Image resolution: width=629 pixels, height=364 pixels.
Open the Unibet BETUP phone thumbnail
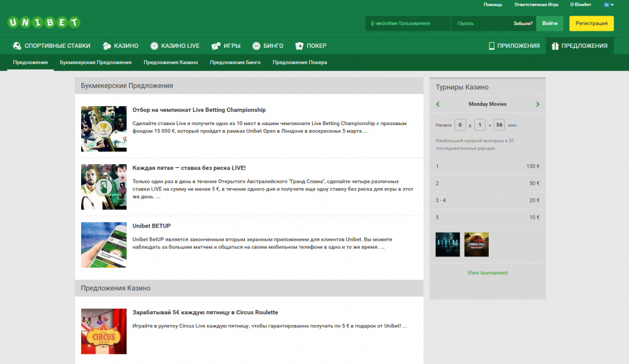coord(104,245)
